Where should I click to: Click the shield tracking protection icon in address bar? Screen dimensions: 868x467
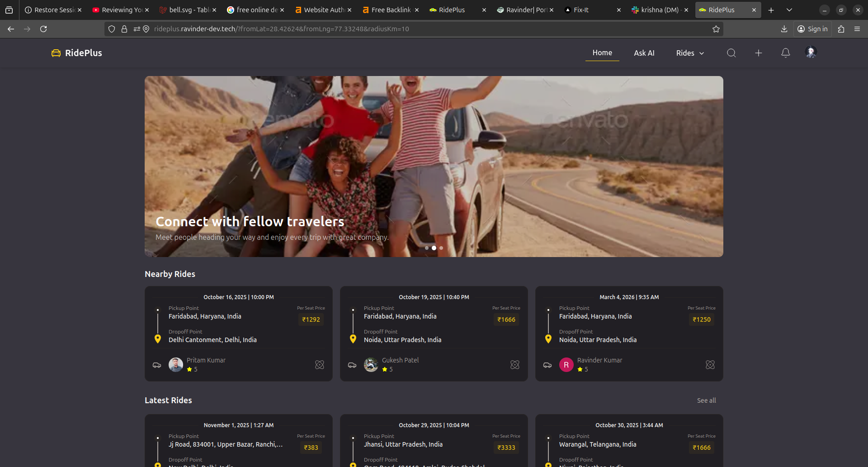click(x=111, y=29)
